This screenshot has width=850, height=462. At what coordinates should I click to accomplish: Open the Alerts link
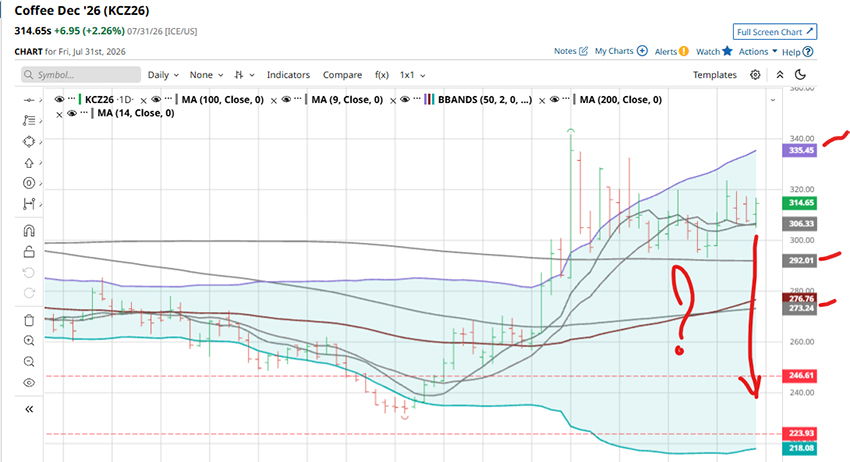coord(666,52)
